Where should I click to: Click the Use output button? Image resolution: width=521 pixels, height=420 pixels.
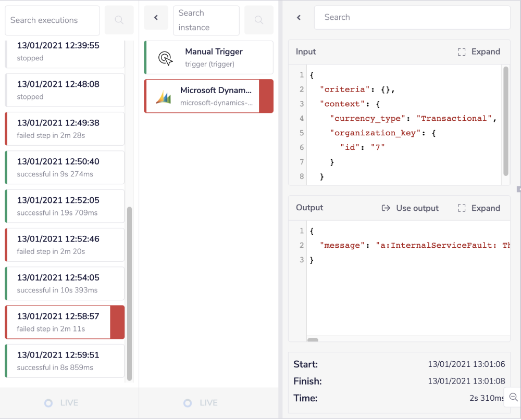[x=410, y=208]
